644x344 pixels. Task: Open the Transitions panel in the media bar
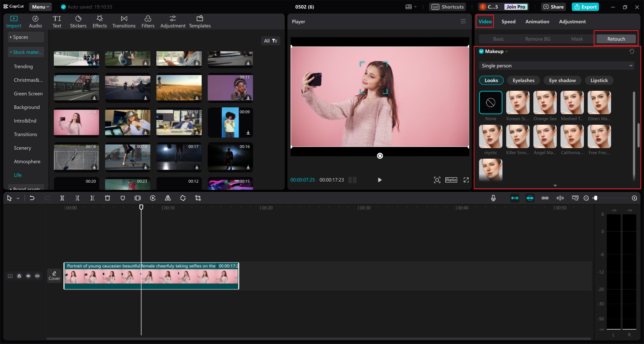124,21
